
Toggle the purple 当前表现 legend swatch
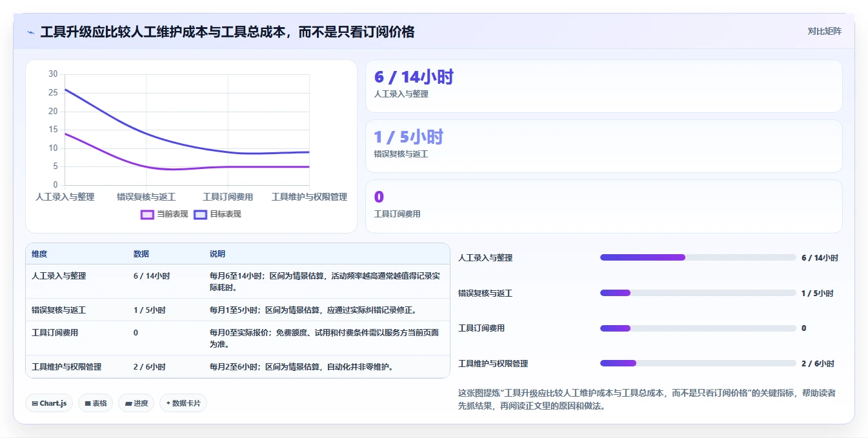147,214
